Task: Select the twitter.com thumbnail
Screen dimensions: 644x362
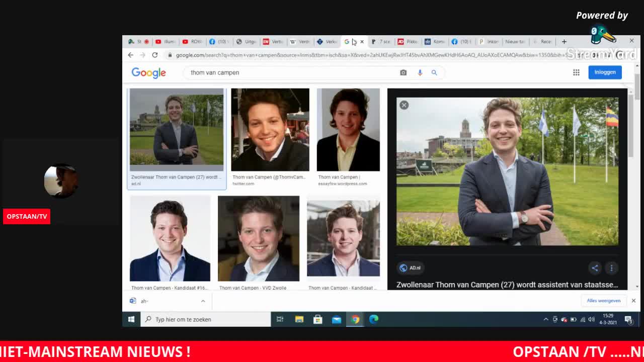Action: 270,130
